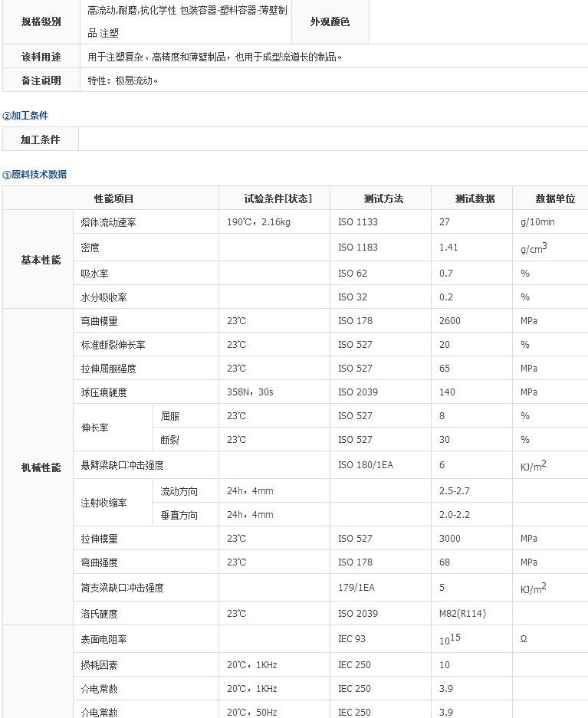Viewport: 588px width, 718px height.
Task: Select the hardness value 140
Action: pyautogui.click(x=447, y=392)
